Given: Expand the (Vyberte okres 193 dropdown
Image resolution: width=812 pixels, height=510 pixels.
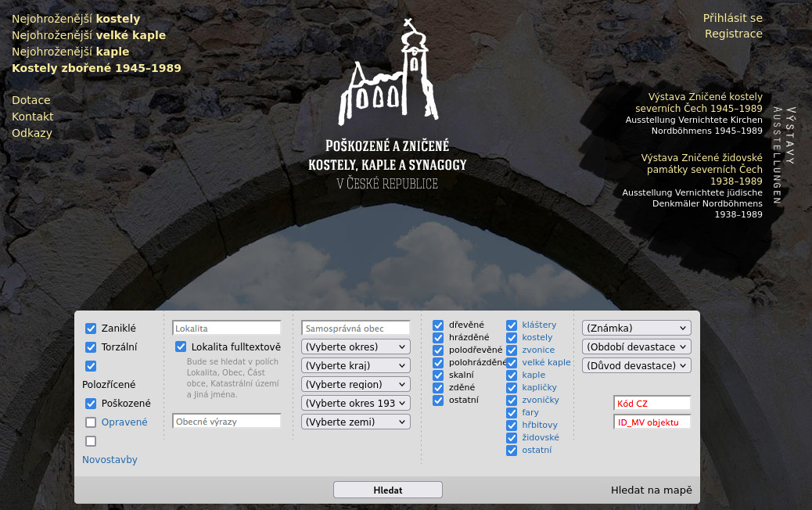Looking at the screenshot, I should coord(356,404).
